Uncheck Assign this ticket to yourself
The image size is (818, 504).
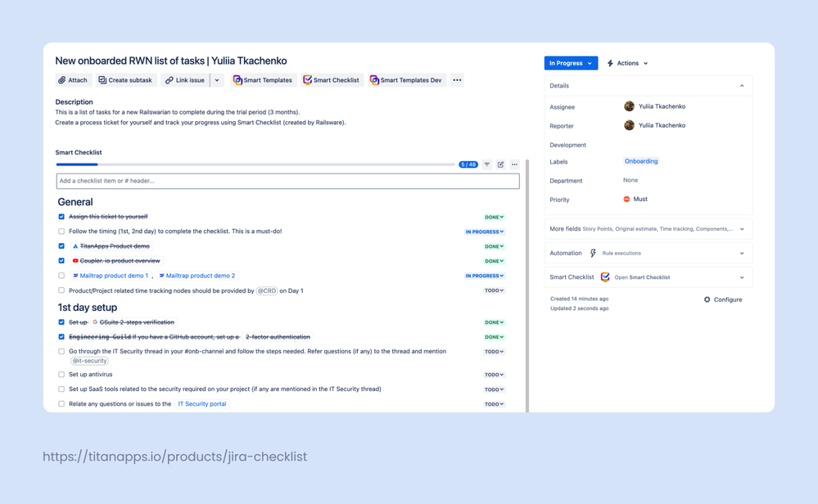pos(61,217)
